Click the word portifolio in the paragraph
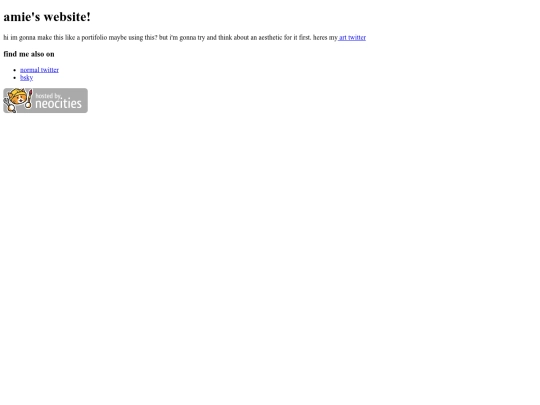 (94, 38)
